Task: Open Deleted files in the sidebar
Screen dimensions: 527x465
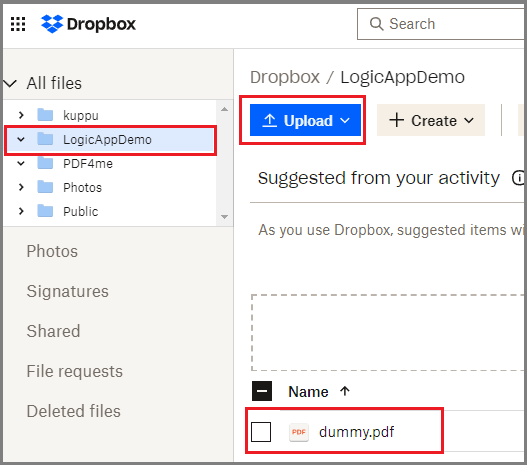Action: (74, 411)
